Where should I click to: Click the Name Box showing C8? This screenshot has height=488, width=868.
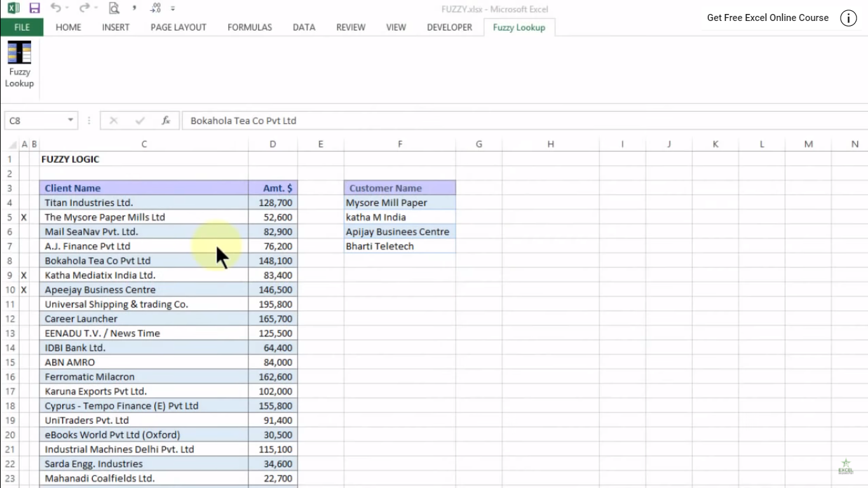pos(36,121)
